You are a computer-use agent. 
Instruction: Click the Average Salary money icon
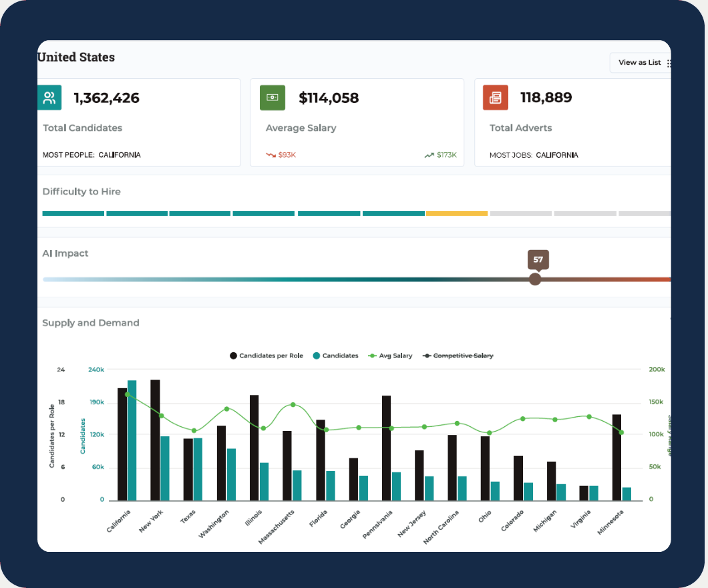coord(273,98)
